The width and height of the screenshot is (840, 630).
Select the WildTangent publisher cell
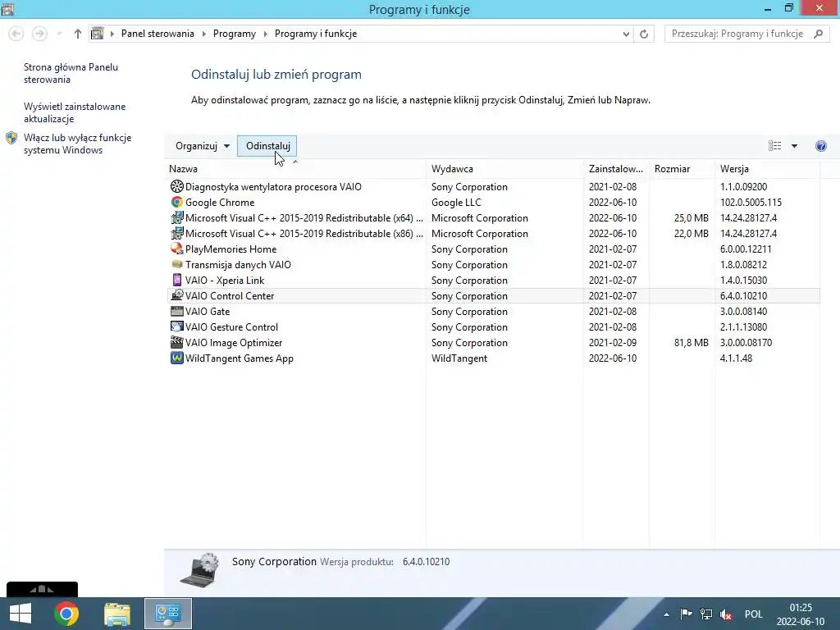click(459, 358)
